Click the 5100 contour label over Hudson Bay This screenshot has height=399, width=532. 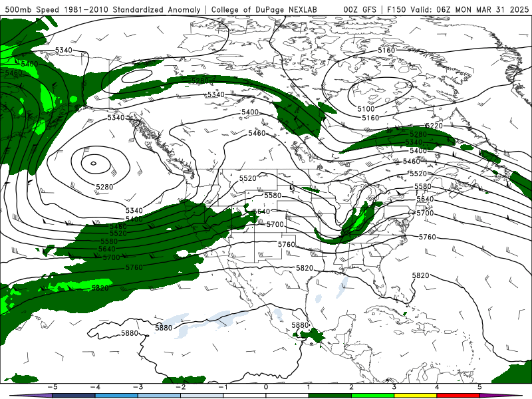(x=366, y=109)
